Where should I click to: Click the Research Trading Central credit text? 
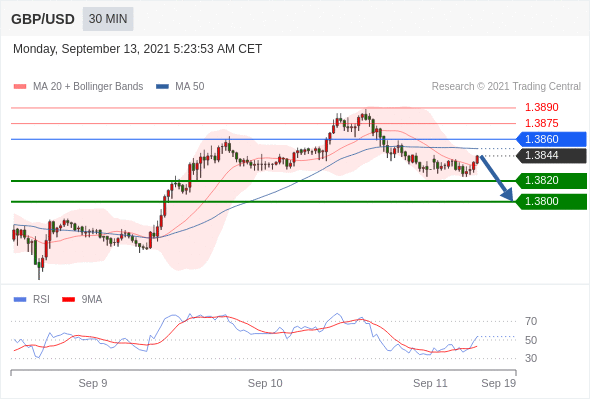(506, 87)
